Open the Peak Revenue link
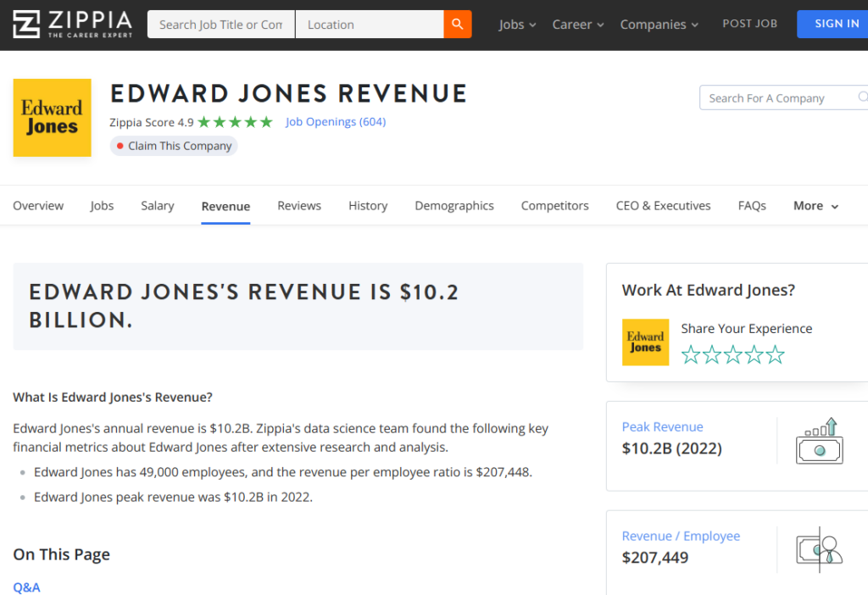The height and width of the screenshot is (595, 868). [662, 426]
